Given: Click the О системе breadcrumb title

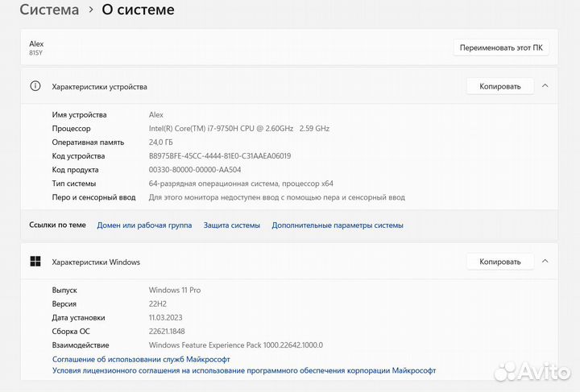Looking at the screenshot, I should pos(138,10).
